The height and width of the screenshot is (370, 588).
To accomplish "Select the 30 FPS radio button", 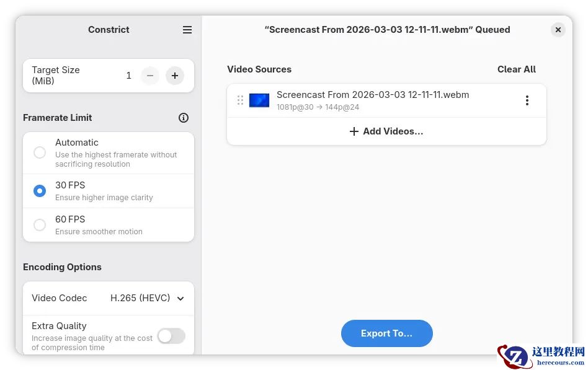I will (x=40, y=191).
